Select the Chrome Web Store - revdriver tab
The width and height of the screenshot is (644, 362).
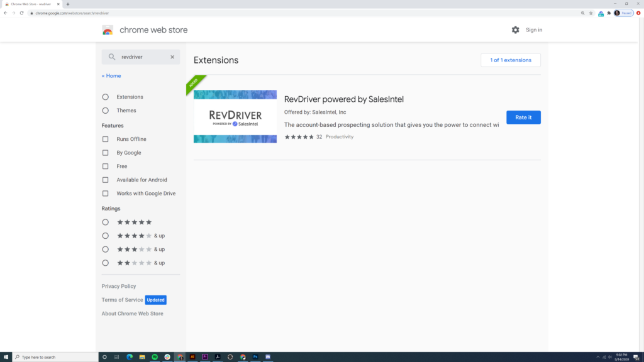pyautogui.click(x=31, y=4)
